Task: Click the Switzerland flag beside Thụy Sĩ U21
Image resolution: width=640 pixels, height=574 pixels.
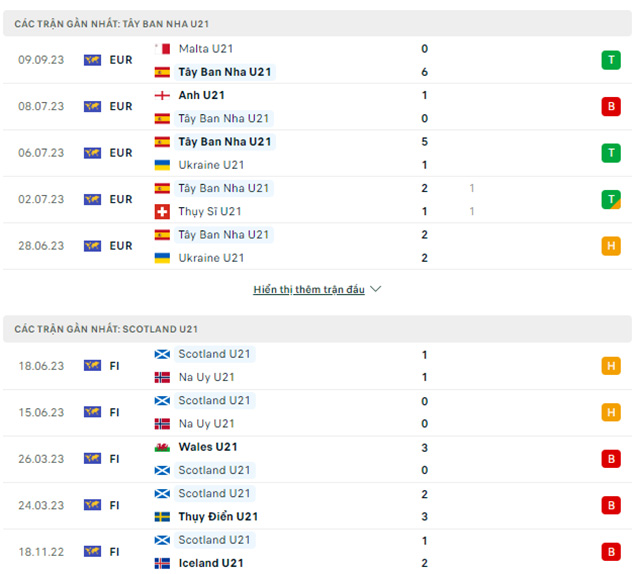Action: [x=162, y=211]
